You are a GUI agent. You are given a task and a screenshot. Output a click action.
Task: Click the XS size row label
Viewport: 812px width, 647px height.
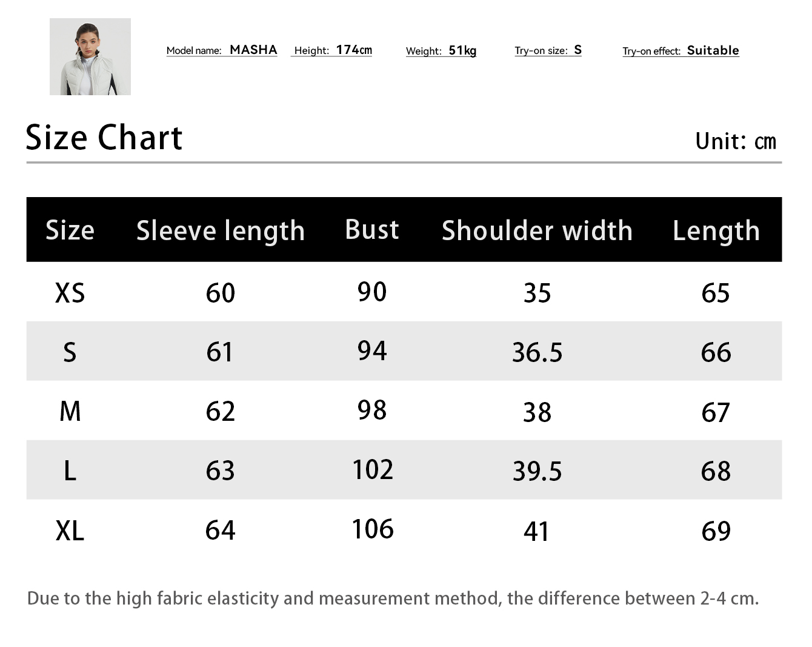[x=70, y=293]
